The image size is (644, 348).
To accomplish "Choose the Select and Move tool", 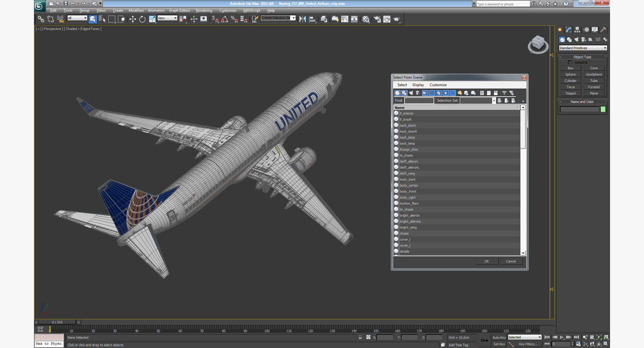I will pos(132,19).
